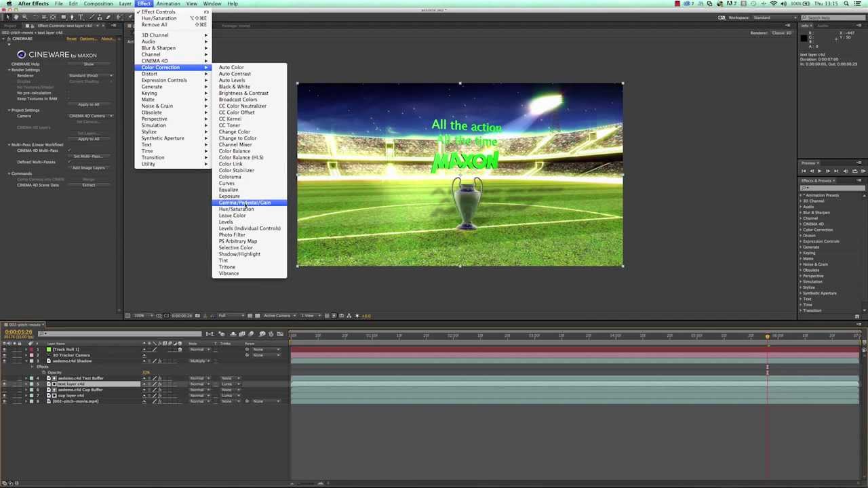Open the Composition menu
This screenshot has width=868, height=488.
(98, 3)
